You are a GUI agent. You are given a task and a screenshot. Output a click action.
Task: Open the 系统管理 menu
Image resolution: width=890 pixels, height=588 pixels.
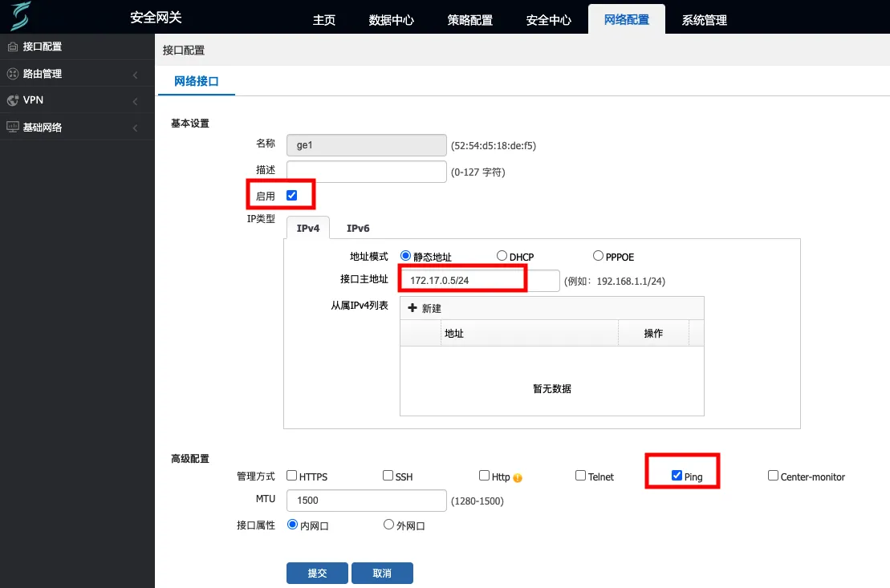[x=703, y=20]
